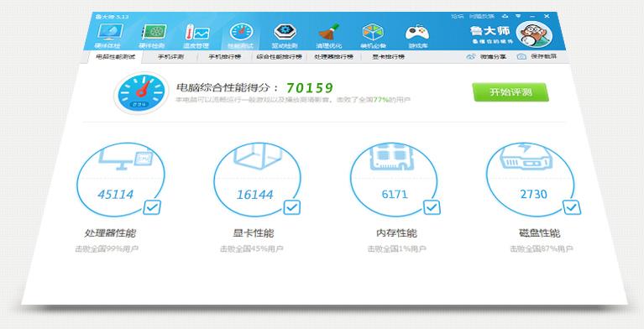Click the 磁盘性能 label
The image size is (644, 329).
pyautogui.click(x=539, y=233)
